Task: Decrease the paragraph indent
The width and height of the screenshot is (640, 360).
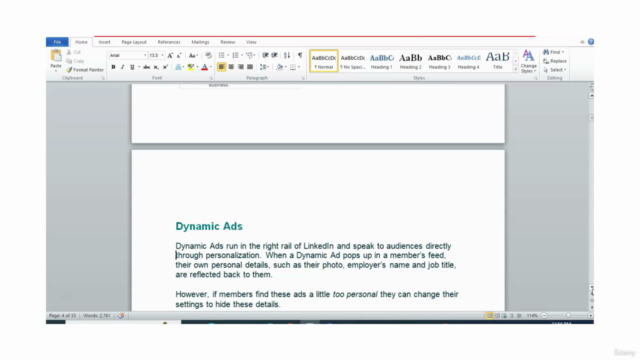Action: click(x=265, y=55)
